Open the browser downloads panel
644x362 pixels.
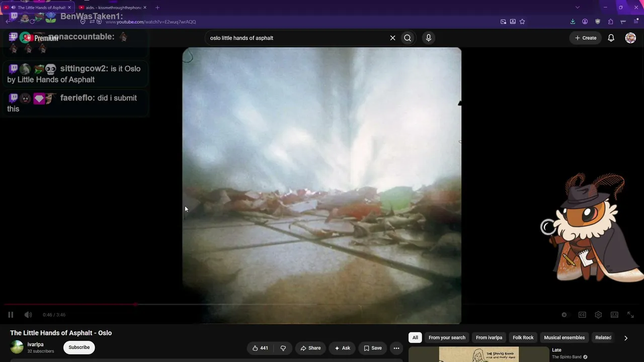(573, 22)
